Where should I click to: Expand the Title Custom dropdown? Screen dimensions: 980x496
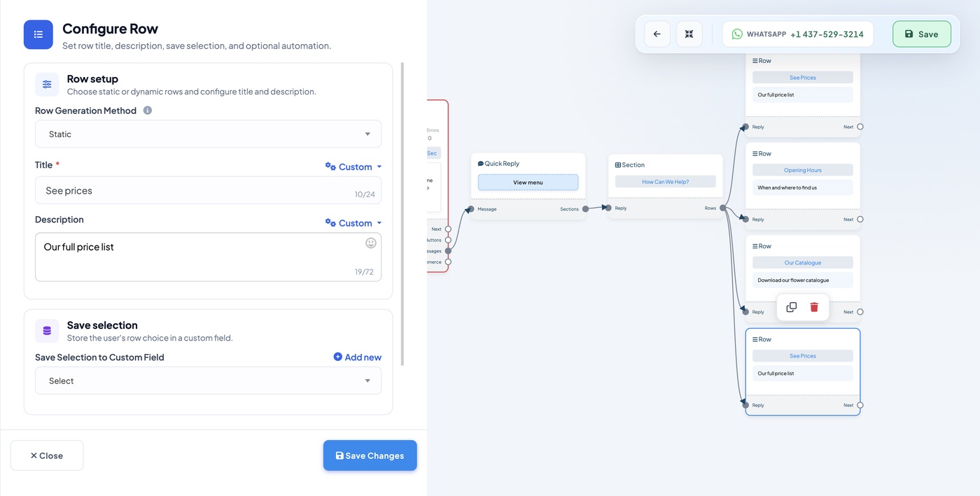point(353,166)
